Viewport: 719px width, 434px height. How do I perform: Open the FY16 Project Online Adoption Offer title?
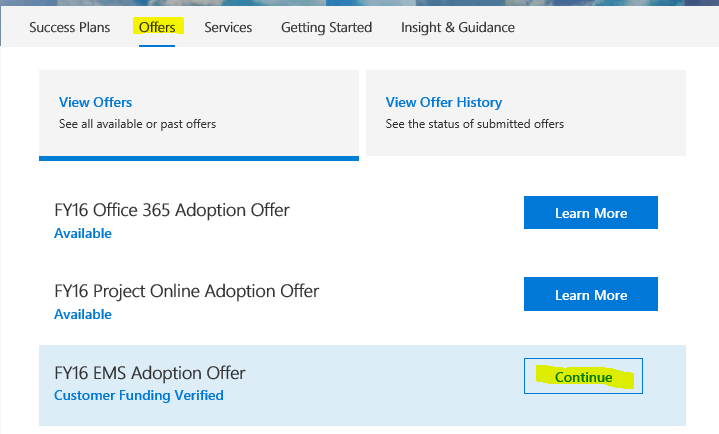[x=186, y=292]
